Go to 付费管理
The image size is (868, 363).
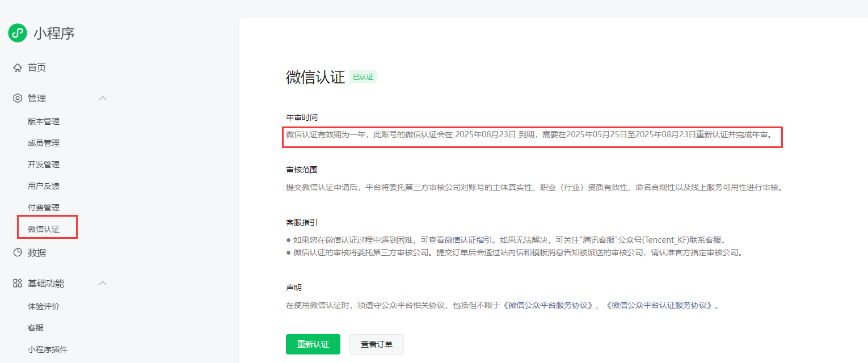coord(44,208)
